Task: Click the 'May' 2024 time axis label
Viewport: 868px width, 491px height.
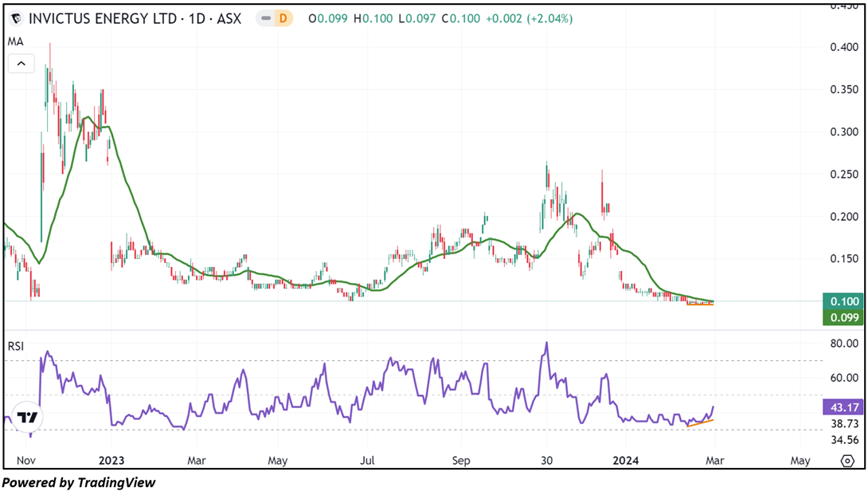Action: tap(800, 461)
